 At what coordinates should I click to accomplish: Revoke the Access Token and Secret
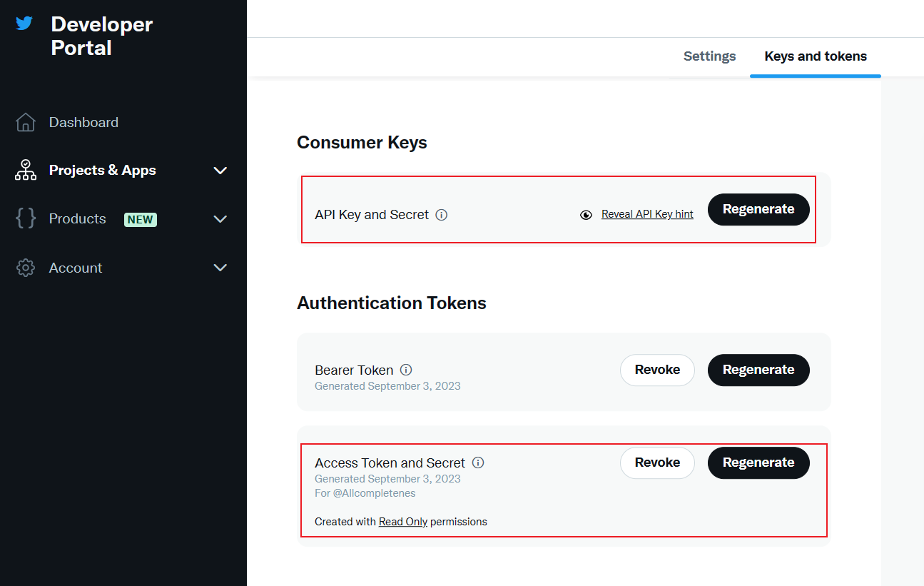click(657, 463)
